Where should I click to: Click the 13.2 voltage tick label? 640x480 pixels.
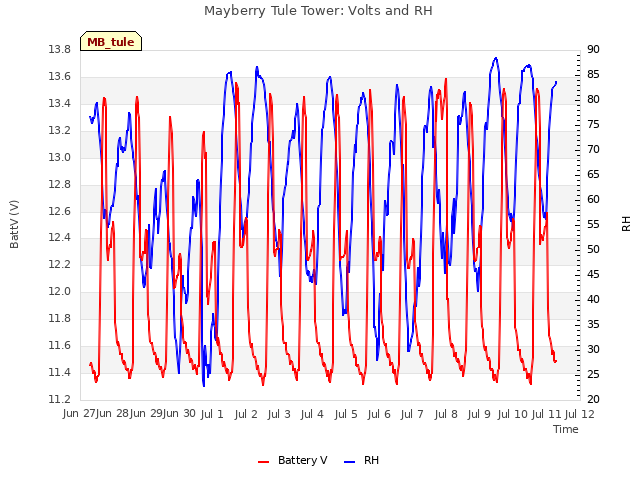[60, 130]
